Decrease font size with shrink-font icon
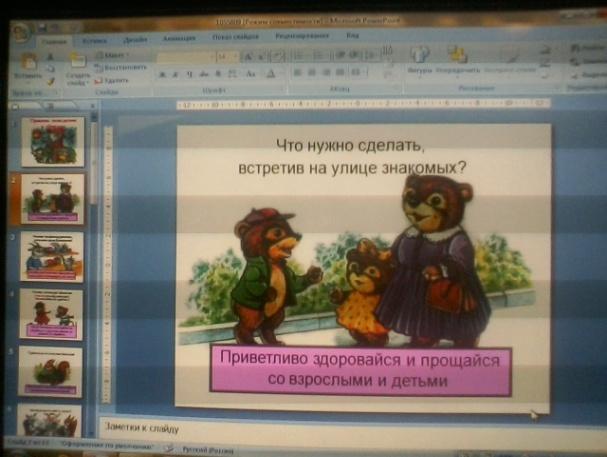 click(x=261, y=57)
